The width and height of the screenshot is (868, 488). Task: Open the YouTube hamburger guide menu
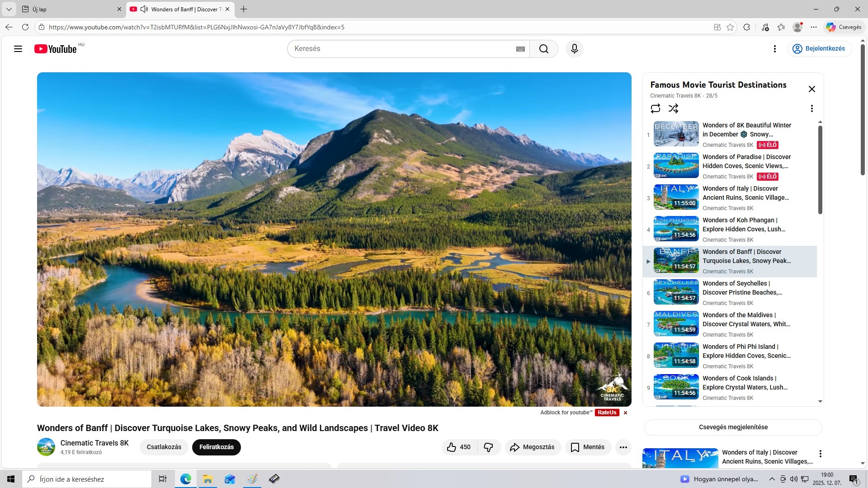point(18,49)
